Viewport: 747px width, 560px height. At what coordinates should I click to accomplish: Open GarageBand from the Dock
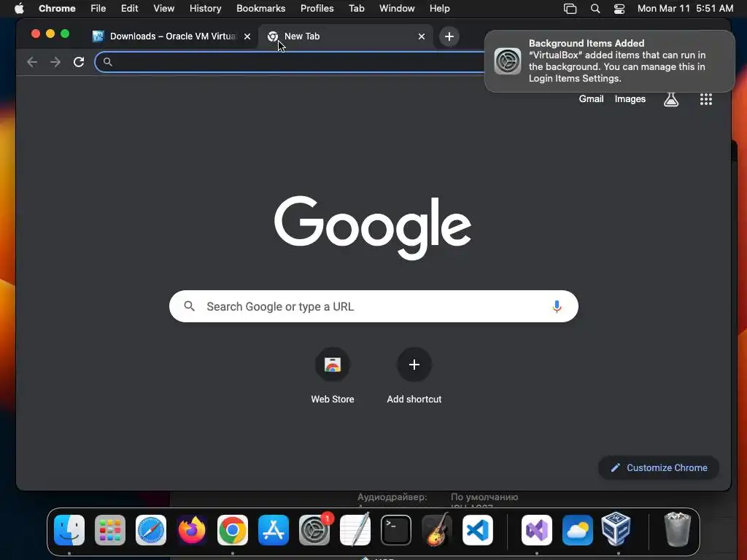point(437,530)
